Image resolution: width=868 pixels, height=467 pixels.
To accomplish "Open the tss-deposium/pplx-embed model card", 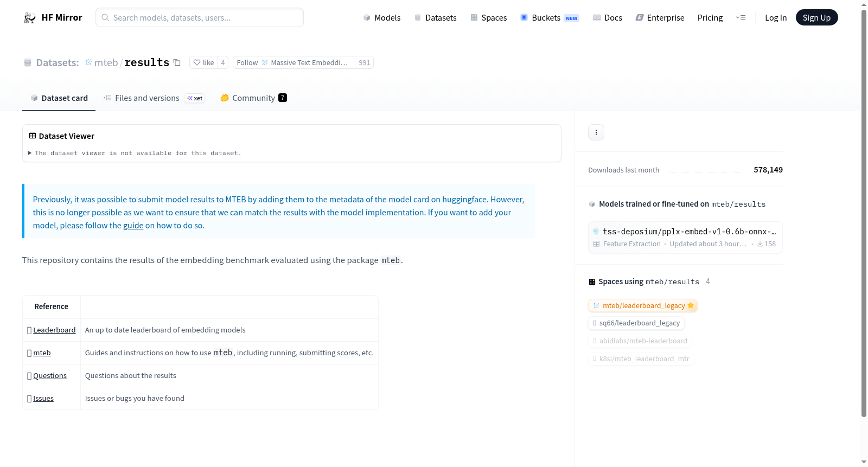I will pyautogui.click(x=685, y=237).
